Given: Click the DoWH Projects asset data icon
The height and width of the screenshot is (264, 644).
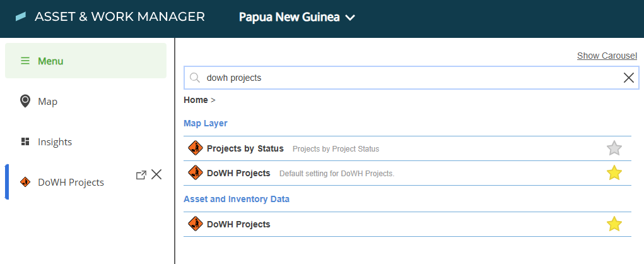Looking at the screenshot, I should [x=196, y=224].
